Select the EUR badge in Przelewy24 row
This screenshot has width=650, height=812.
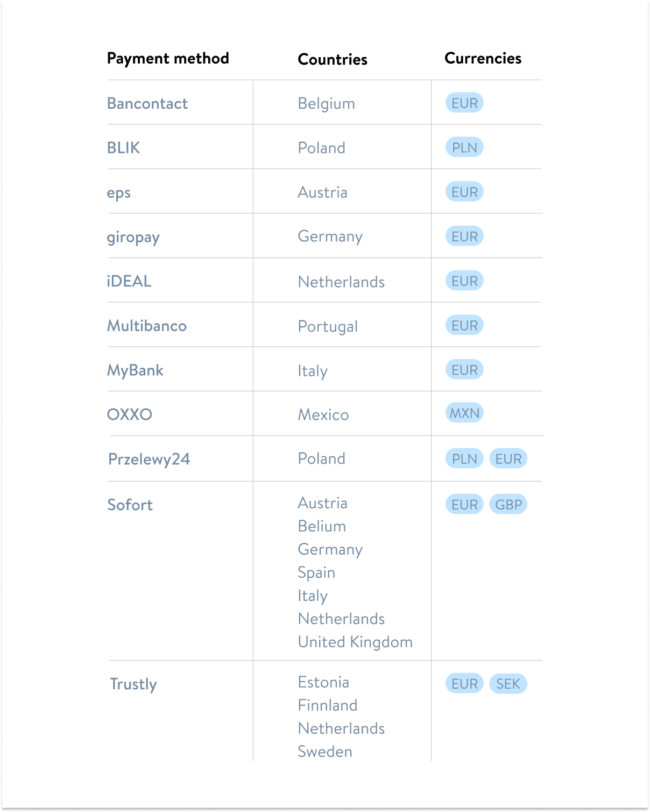coord(508,459)
